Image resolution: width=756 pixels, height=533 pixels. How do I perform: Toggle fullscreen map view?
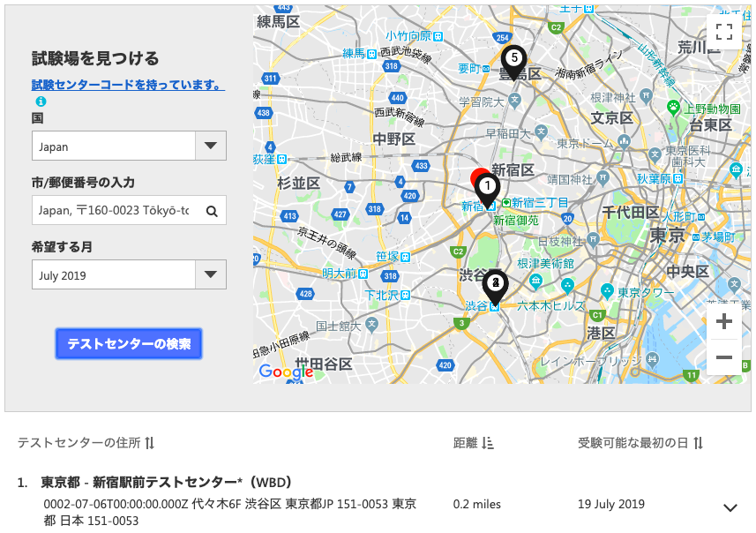click(724, 33)
